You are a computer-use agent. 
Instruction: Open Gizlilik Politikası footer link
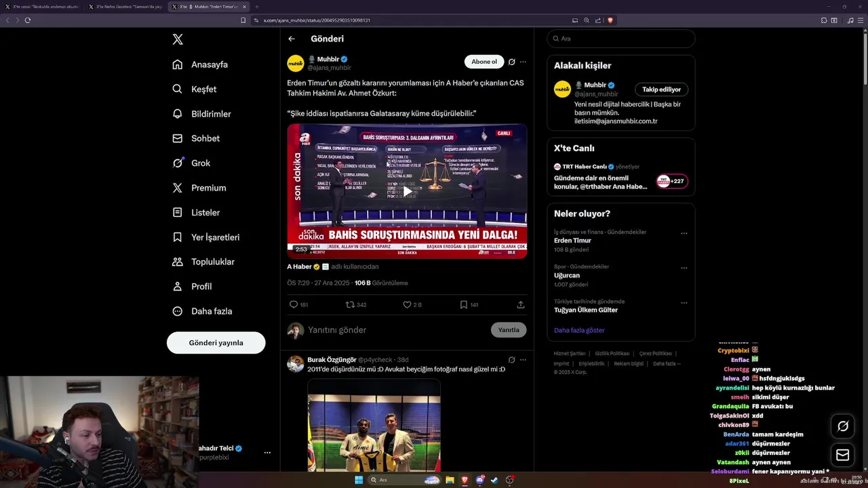pyautogui.click(x=612, y=354)
